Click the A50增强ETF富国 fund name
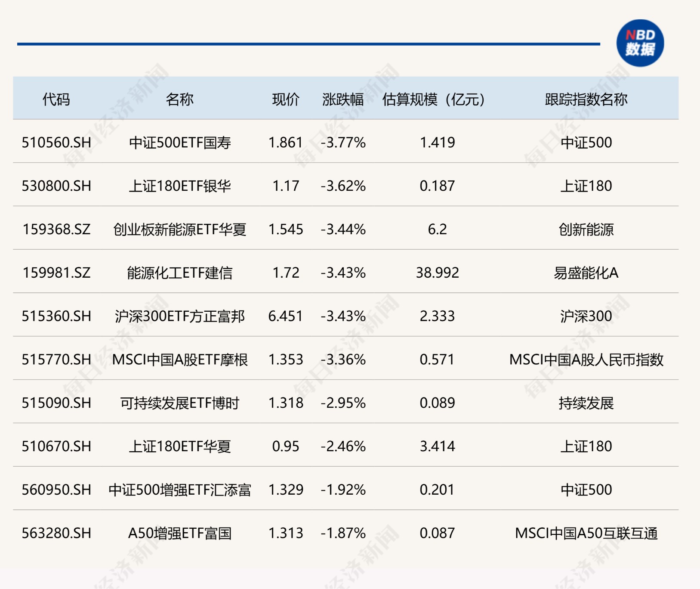 pos(180,533)
